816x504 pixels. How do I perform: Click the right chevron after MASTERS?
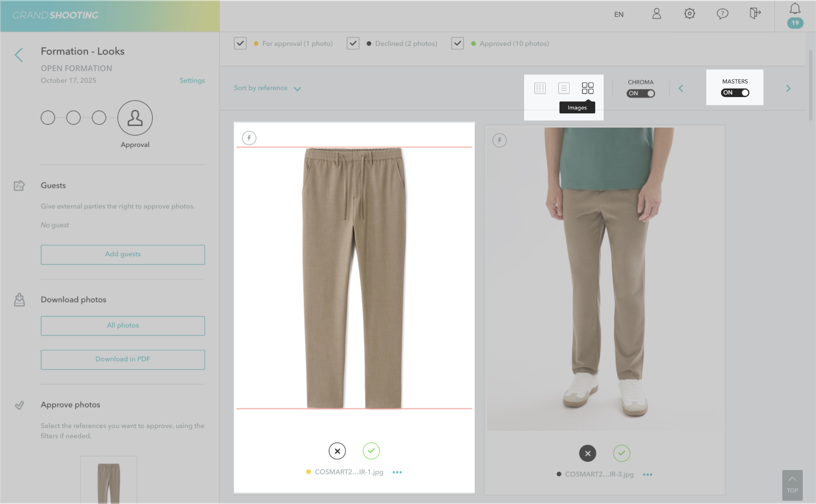(788, 89)
